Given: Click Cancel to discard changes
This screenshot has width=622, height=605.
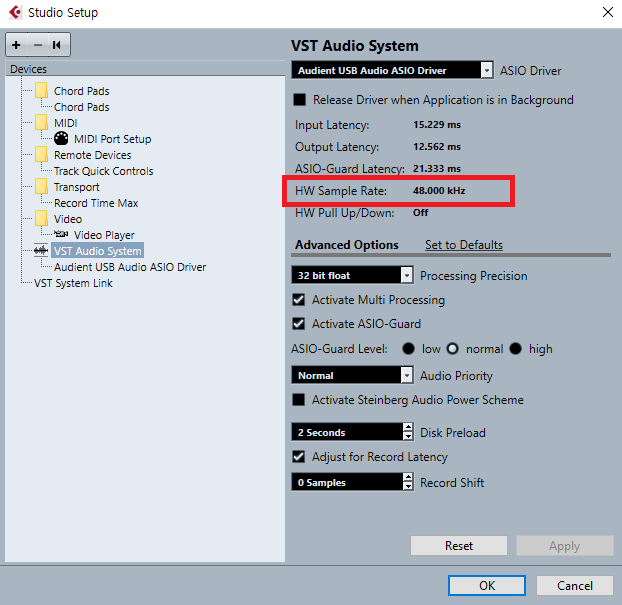Looking at the screenshot, I should 575,585.
